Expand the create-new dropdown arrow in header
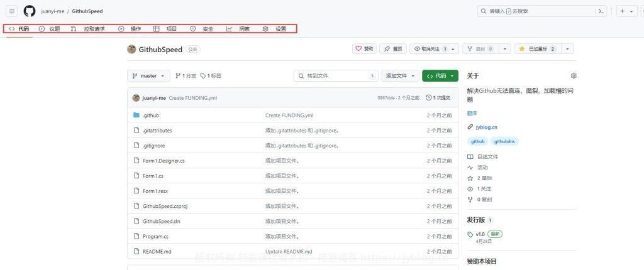Screen dimensions: 644x270 pos(631,11)
